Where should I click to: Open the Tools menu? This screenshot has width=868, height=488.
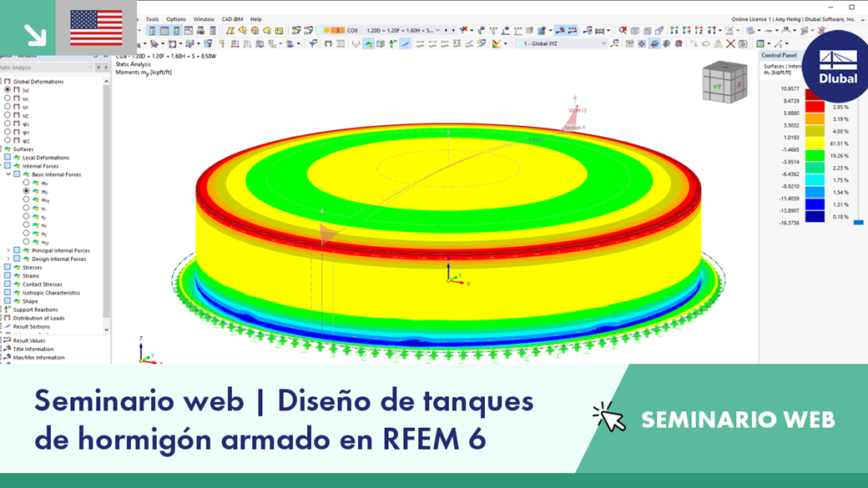(x=152, y=19)
